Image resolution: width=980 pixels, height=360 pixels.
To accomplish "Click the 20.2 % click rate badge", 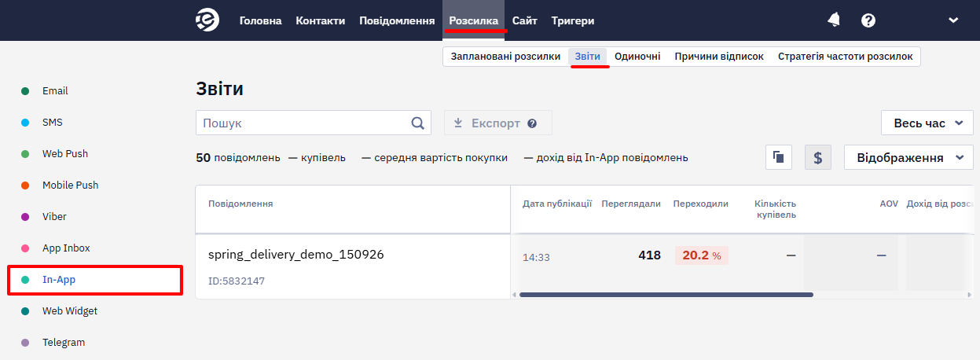I will pyautogui.click(x=701, y=255).
